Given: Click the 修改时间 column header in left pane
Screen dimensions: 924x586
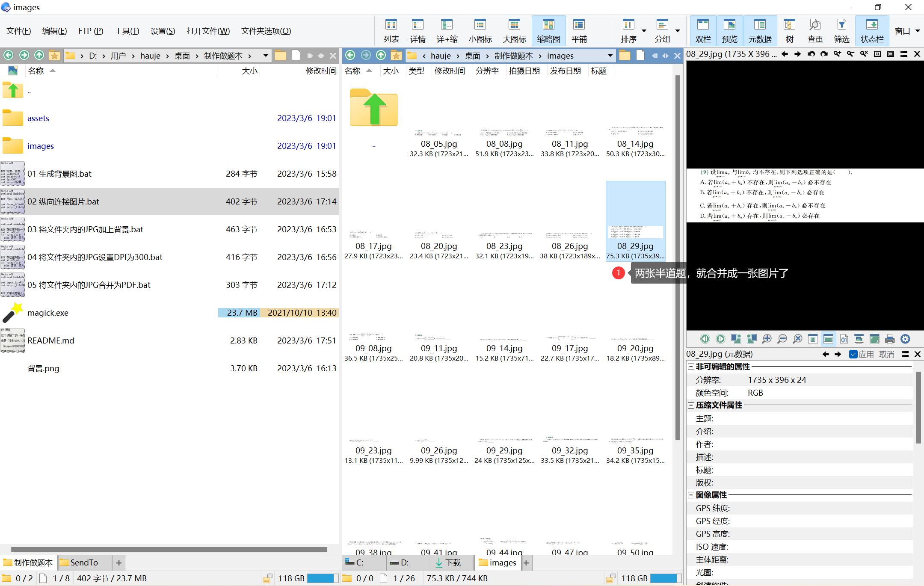Looking at the screenshot, I should (320, 71).
